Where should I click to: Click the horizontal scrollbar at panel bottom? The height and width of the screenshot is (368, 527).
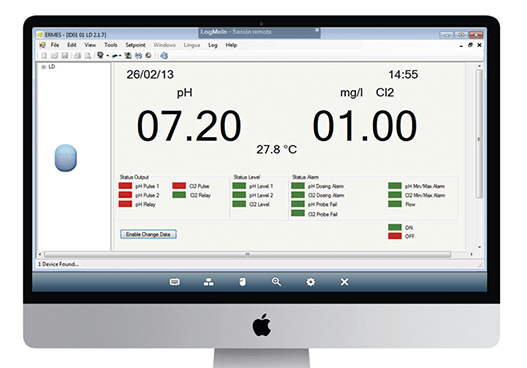tap(247, 254)
